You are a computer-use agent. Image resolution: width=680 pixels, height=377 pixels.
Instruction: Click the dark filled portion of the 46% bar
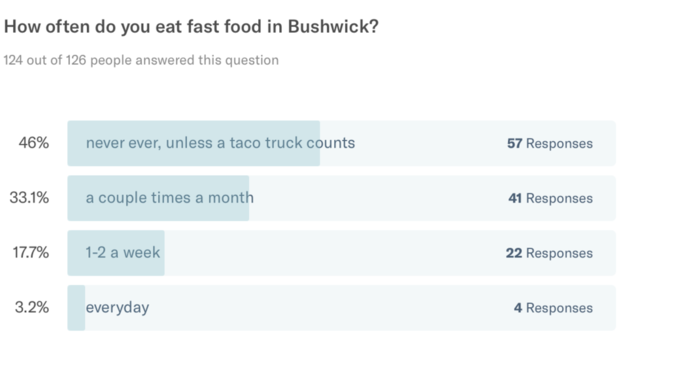(193, 143)
